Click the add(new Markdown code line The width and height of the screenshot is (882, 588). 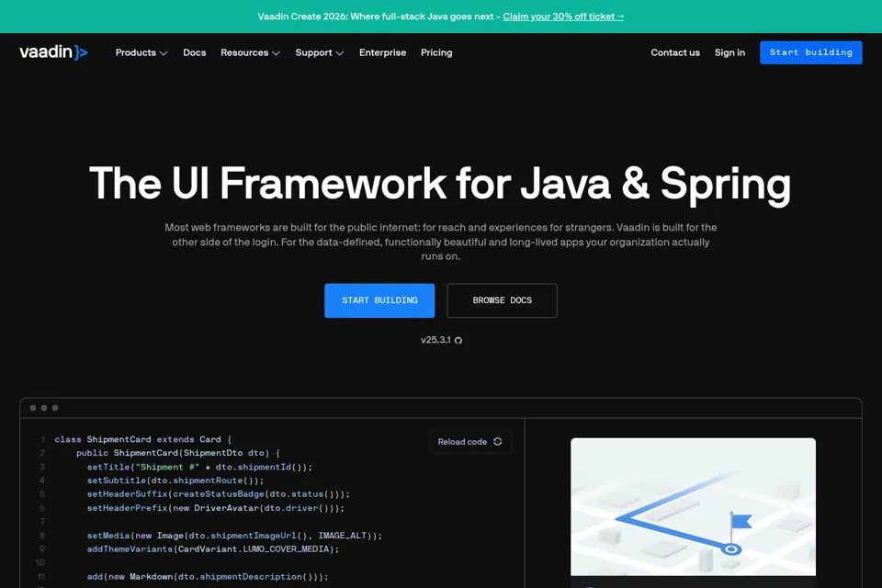(x=208, y=577)
